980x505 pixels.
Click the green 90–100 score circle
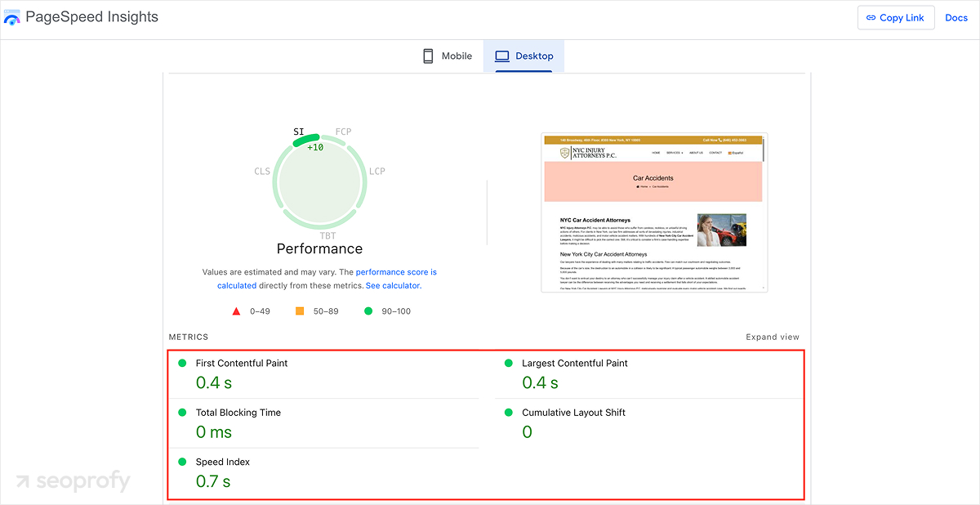[x=367, y=311]
